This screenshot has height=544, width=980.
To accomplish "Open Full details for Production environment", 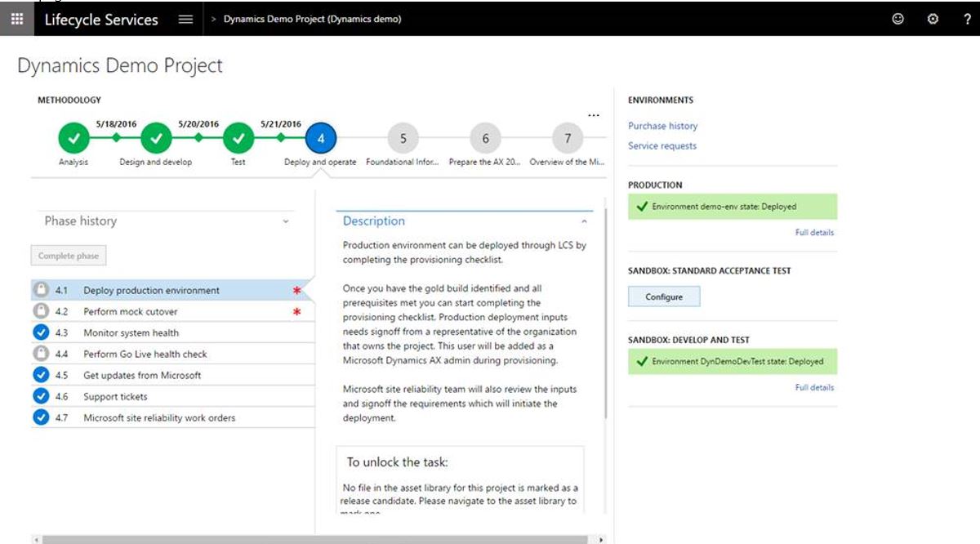I will 814,232.
